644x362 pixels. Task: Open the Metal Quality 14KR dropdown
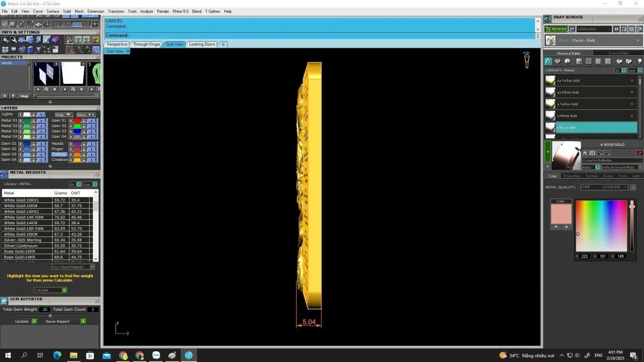point(604,187)
